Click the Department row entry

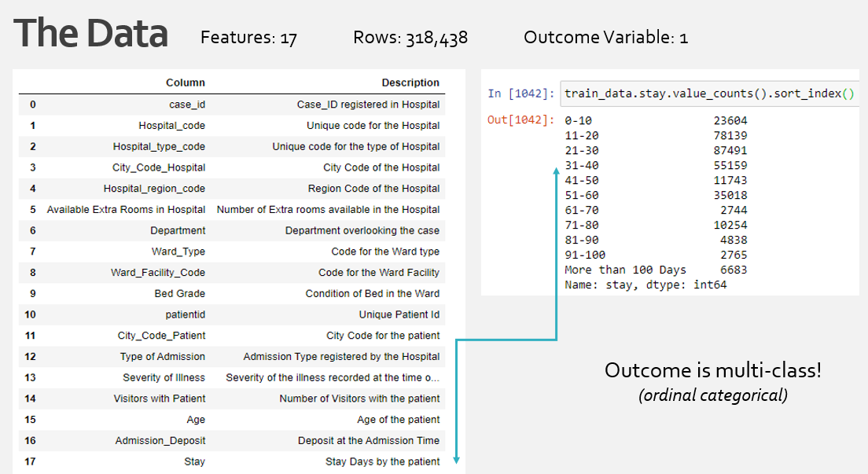[x=178, y=230]
